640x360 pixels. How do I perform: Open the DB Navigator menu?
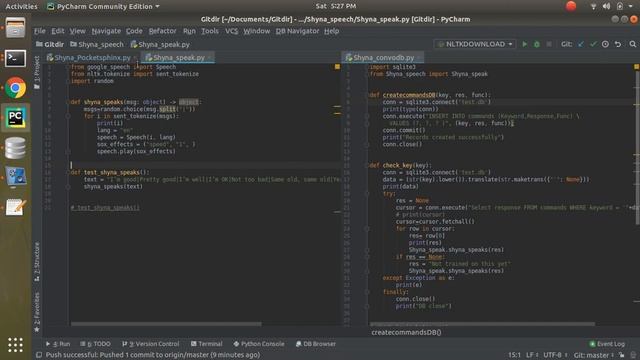pyautogui.click(x=297, y=31)
